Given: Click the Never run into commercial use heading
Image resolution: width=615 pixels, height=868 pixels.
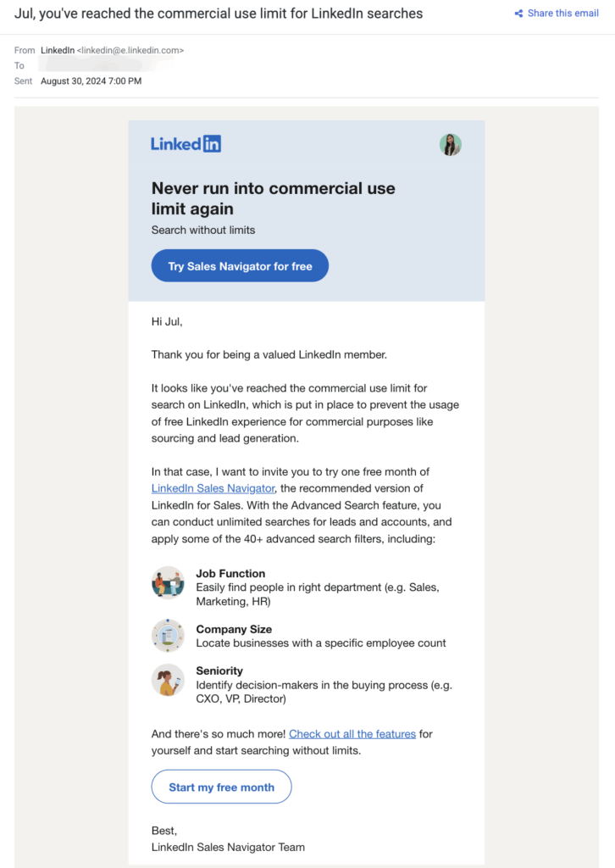Looking at the screenshot, I should pos(273,198).
